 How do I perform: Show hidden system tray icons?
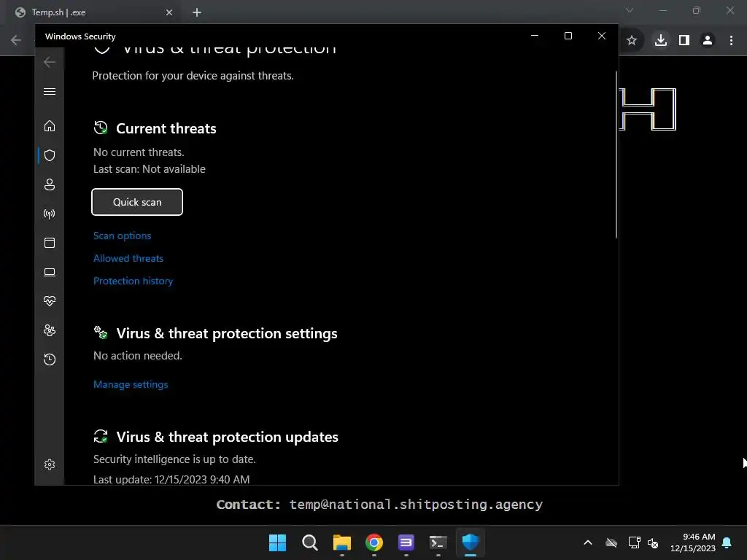588,542
